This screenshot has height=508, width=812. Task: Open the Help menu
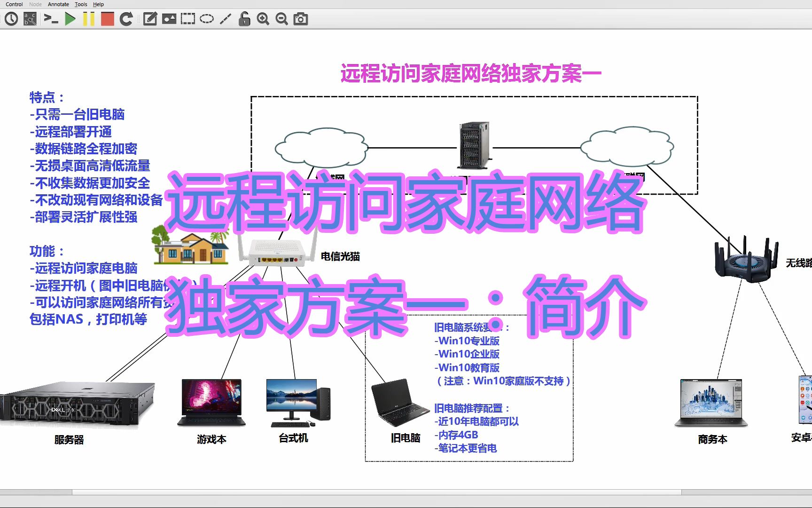tap(98, 4)
